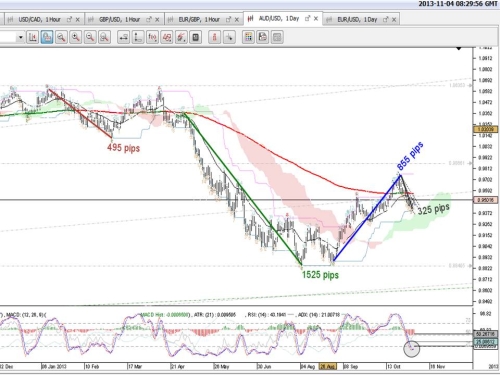Expand the combo box arrow in toolbar
The image size is (500, 375).
21,37
